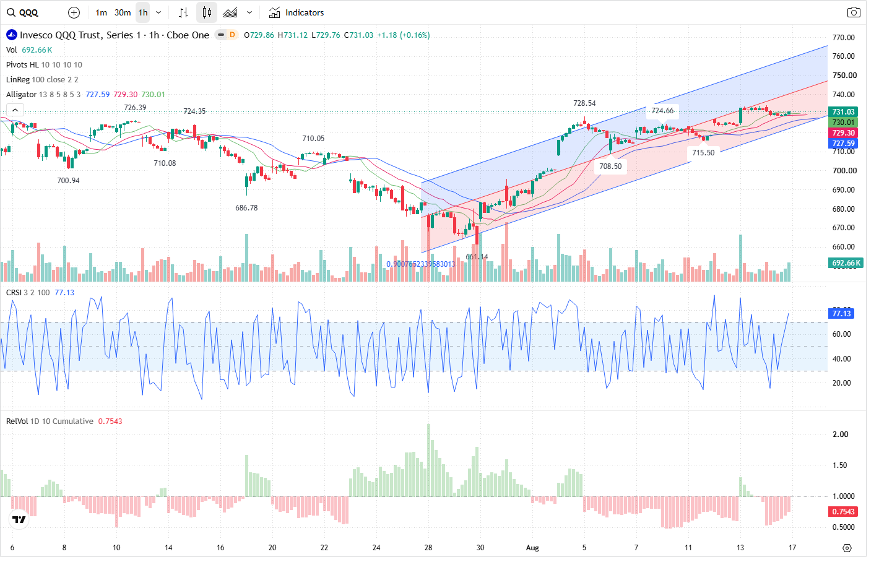Click the 731.03 current price label
This screenshot has height=588, width=879.
843,112
